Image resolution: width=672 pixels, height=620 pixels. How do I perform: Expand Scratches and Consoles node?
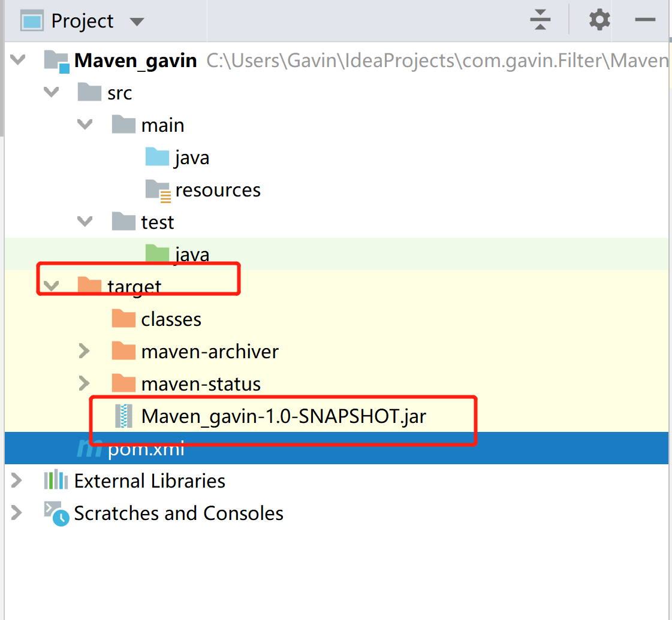[17, 512]
